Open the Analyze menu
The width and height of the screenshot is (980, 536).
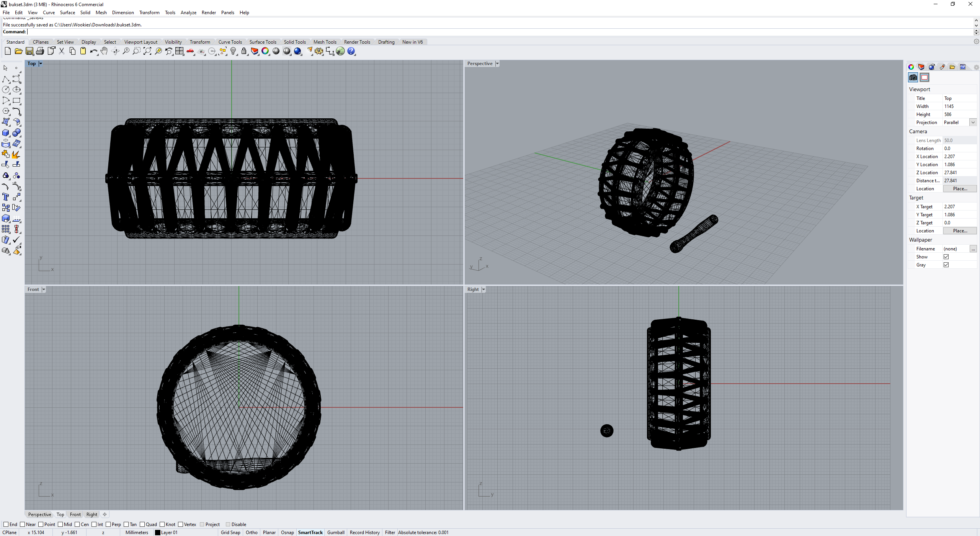tap(188, 13)
